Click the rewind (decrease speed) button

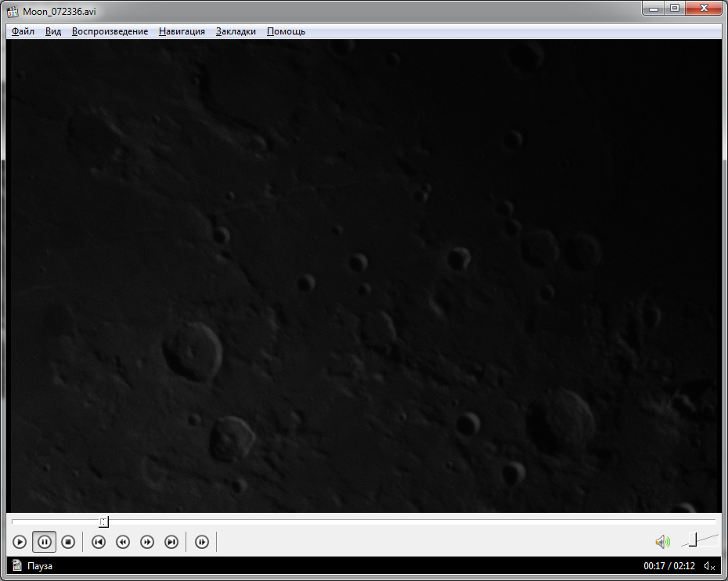(x=123, y=542)
